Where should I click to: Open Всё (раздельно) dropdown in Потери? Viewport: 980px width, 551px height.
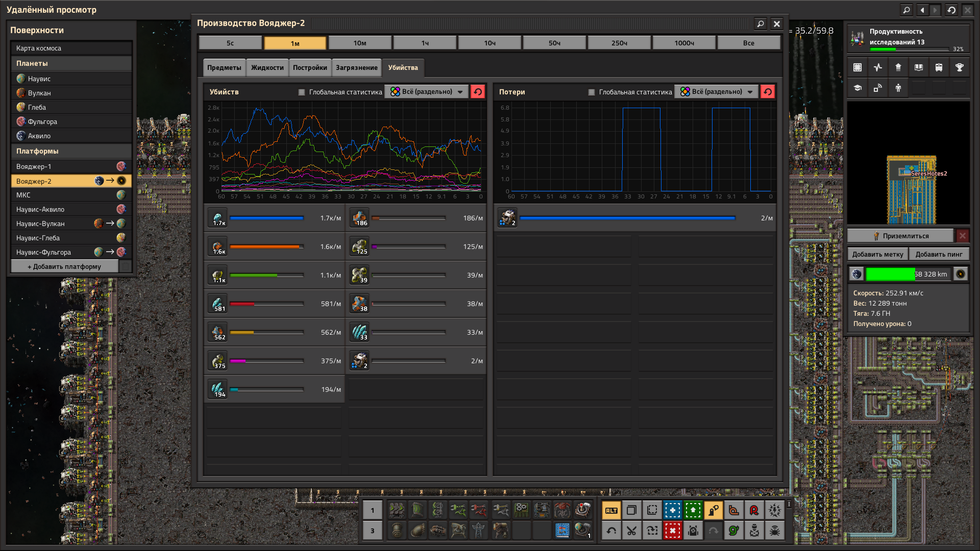pyautogui.click(x=717, y=92)
